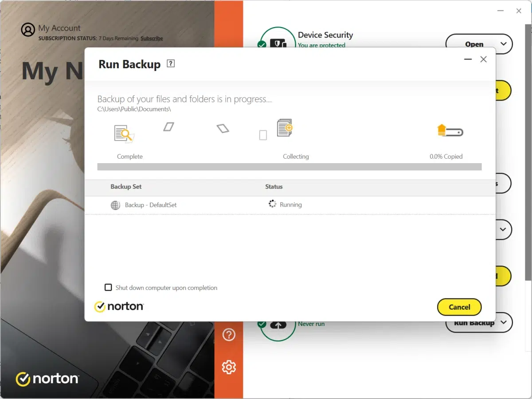
Task: Enable Shut down computer upon completion
Action: (x=108, y=287)
